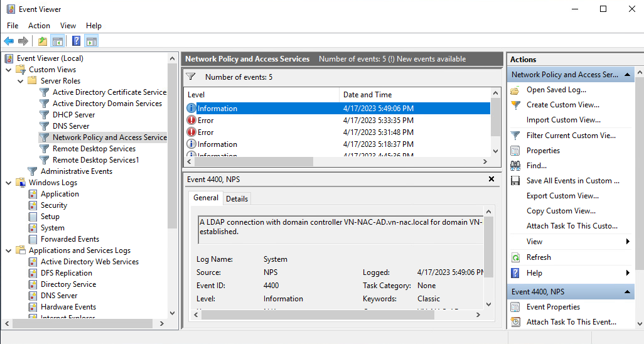Click the Security log icon in tree
The image size is (644, 344).
point(33,205)
